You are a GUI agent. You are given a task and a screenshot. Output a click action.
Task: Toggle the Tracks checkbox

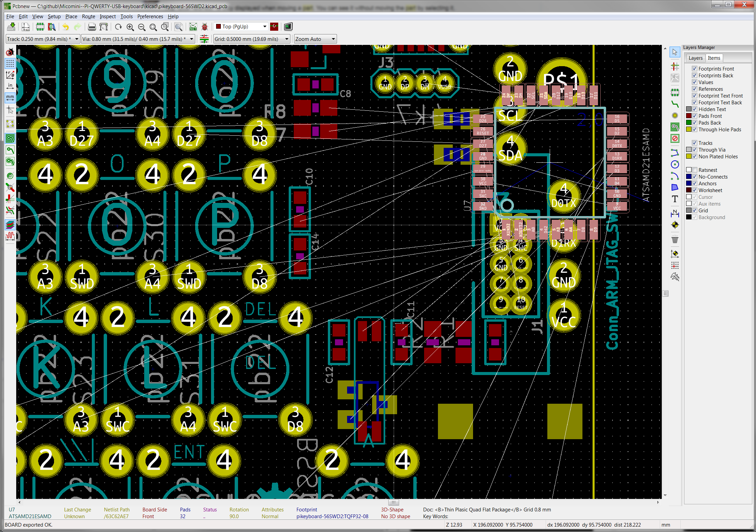pos(695,143)
